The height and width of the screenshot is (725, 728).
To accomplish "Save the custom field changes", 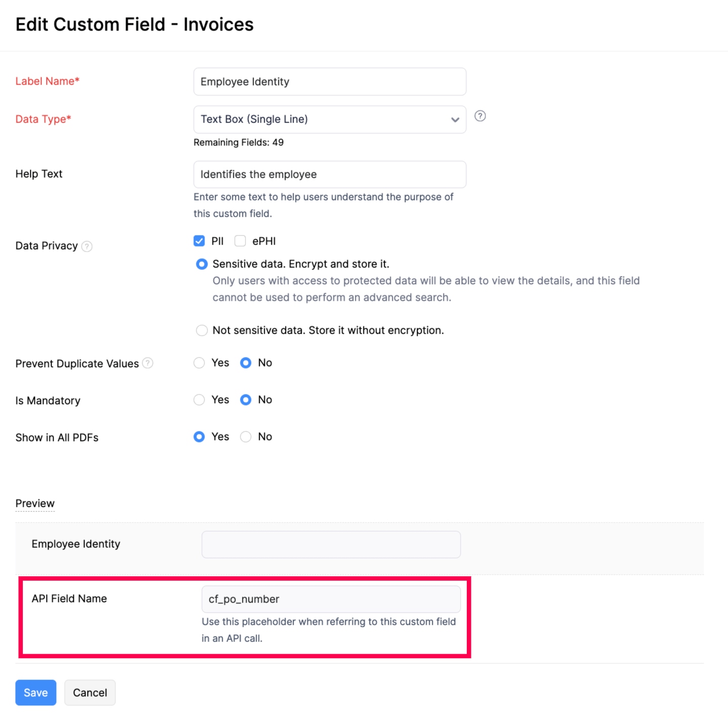I will click(x=35, y=693).
